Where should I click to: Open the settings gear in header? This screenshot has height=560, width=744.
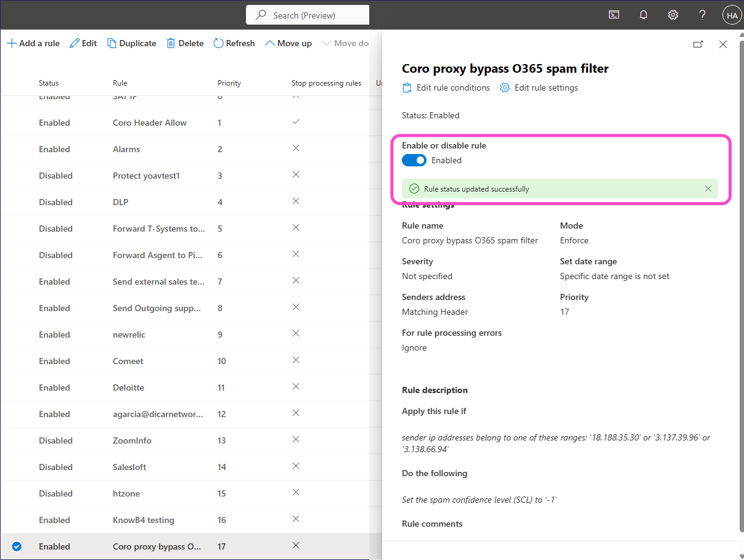[673, 15]
